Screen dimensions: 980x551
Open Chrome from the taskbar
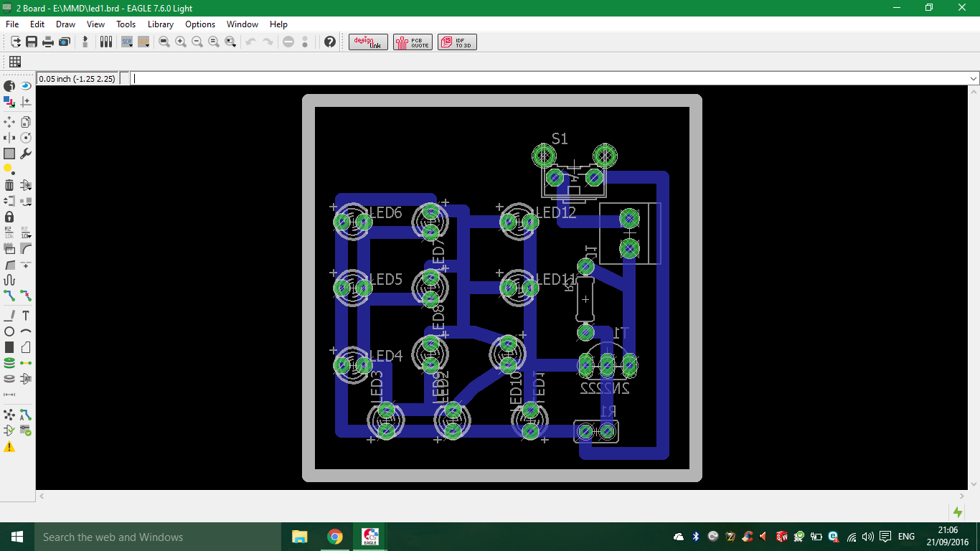[x=334, y=537]
